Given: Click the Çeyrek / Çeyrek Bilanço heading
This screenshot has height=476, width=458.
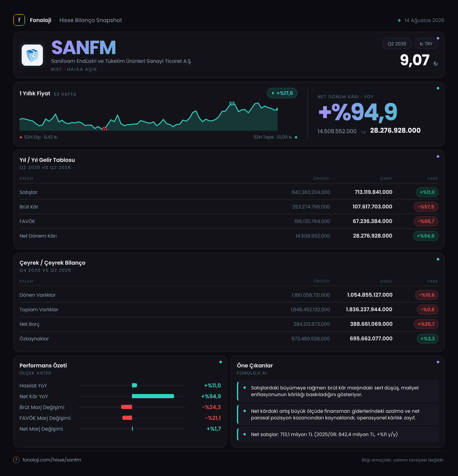Looking at the screenshot, I should (x=52, y=263).
